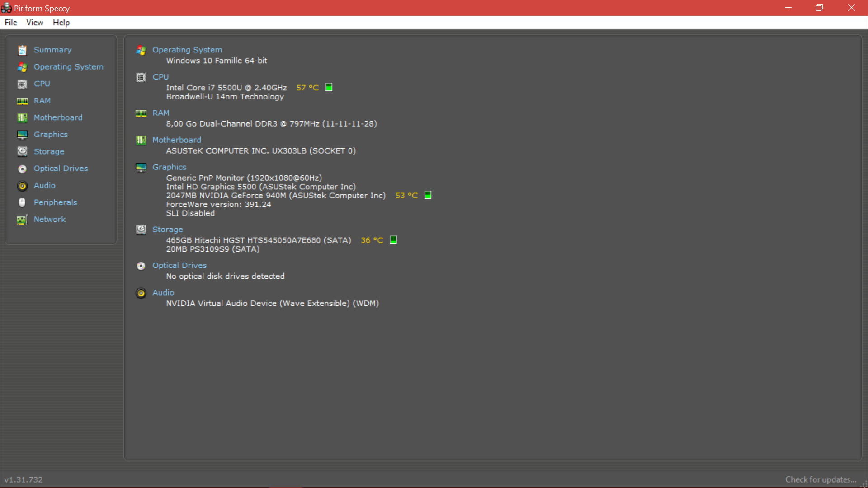The image size is (868, 488).
Task: Click the green Hitachi drive temperature indicator
Action: click(393, 240)
